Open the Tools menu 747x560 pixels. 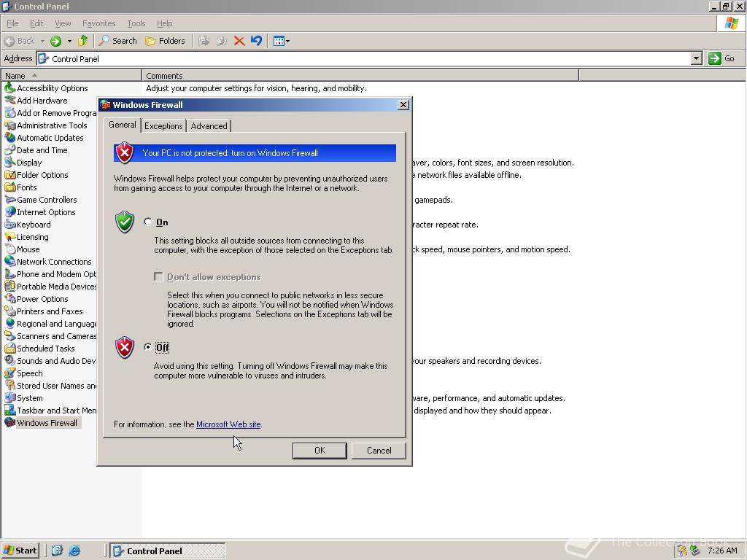[x=136, y=23]
